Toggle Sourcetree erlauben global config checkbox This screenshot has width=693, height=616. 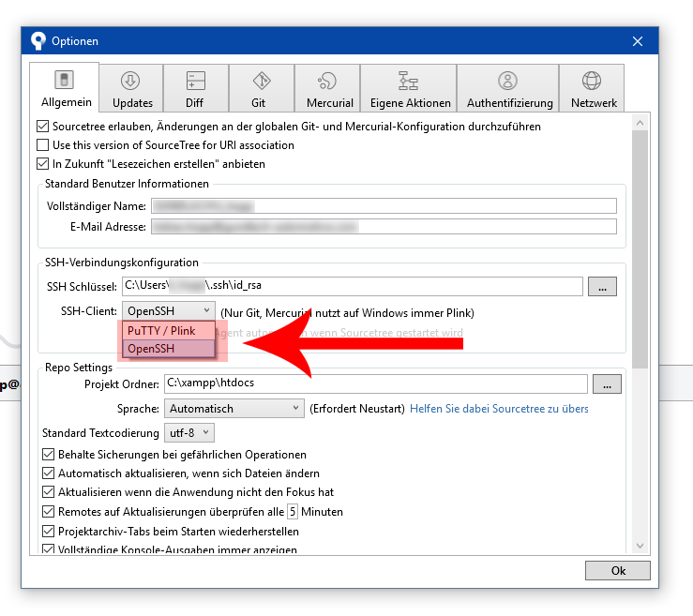42,127
